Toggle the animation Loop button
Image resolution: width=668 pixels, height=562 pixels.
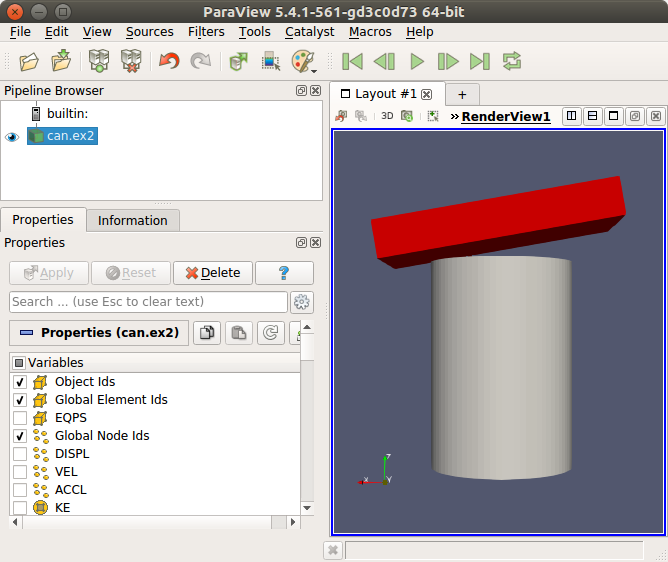point(512,61)
